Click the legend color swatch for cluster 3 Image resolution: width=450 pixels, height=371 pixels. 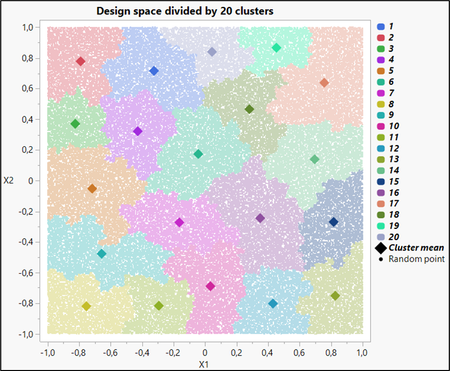381,49
